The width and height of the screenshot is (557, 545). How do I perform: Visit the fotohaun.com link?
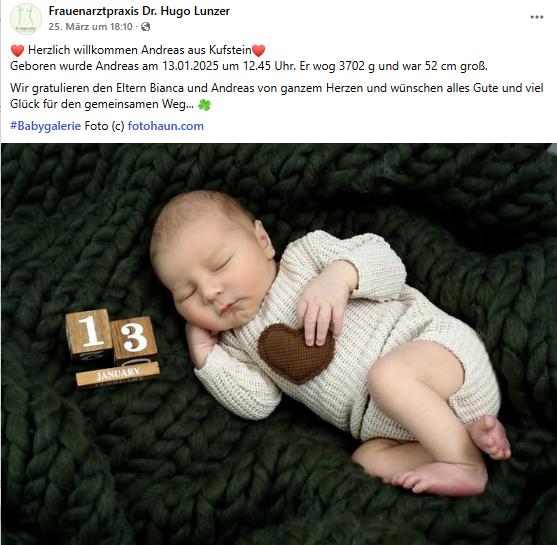[166, 126]
